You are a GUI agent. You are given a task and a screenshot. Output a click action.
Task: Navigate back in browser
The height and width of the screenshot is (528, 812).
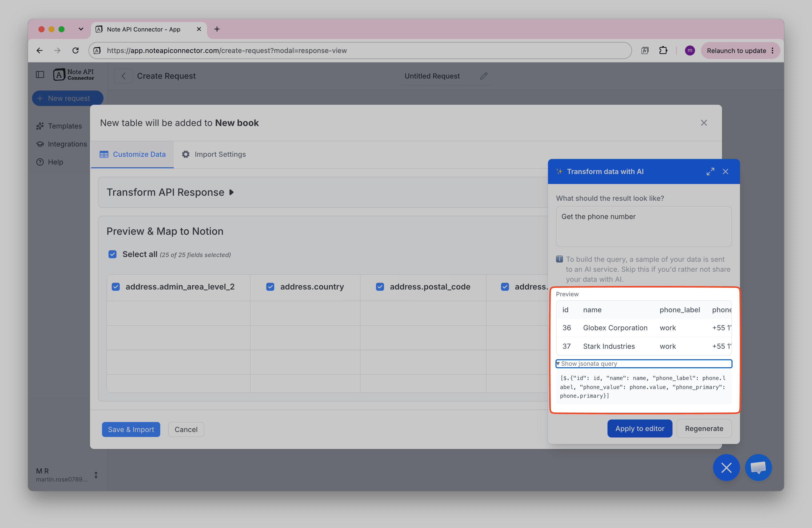[x=39, y=50]
